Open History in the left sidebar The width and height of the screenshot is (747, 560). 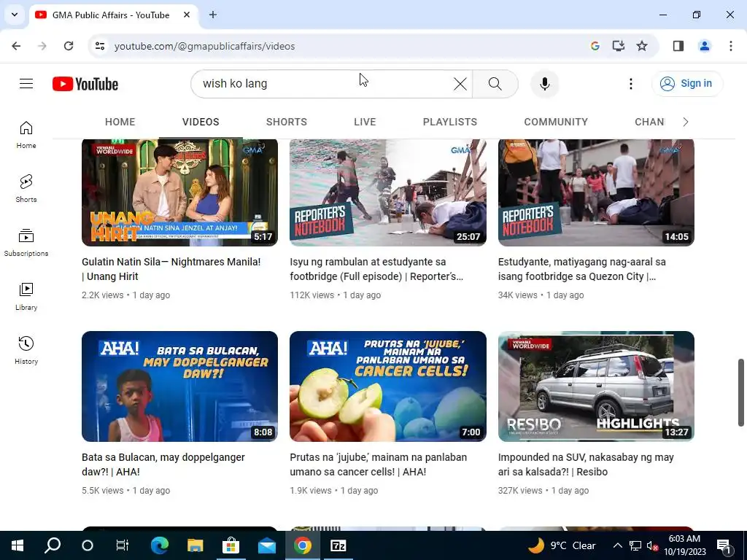tap(26, 350)
